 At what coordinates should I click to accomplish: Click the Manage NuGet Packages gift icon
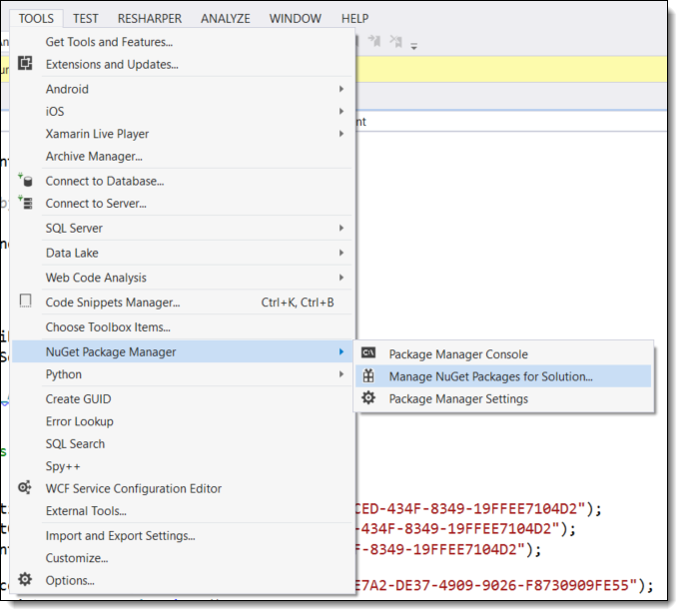(x=368, y=375)
